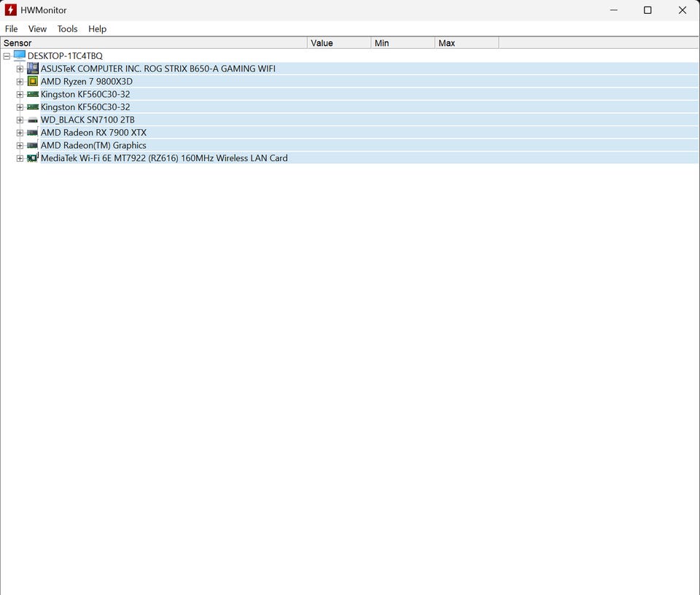Select the AMD Ryzen 7 9800X3D text
The image size is (700, 595).
point(87,82)
